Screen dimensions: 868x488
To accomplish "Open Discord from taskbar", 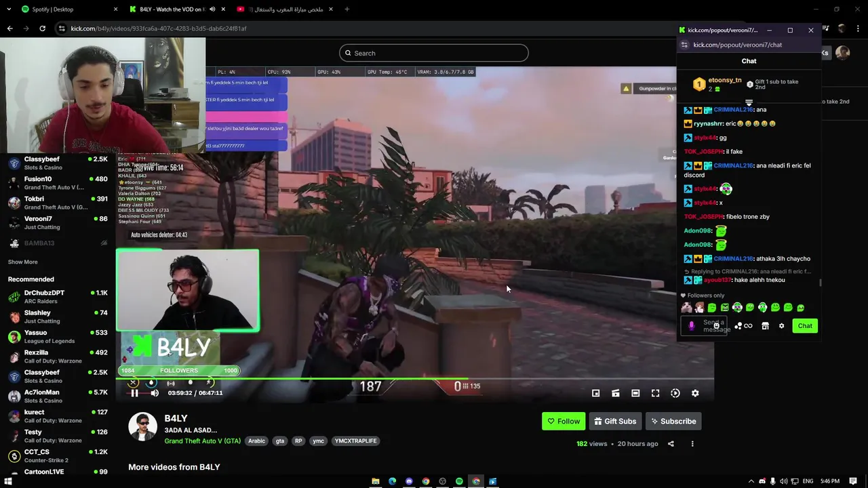I will coord(409,481).
